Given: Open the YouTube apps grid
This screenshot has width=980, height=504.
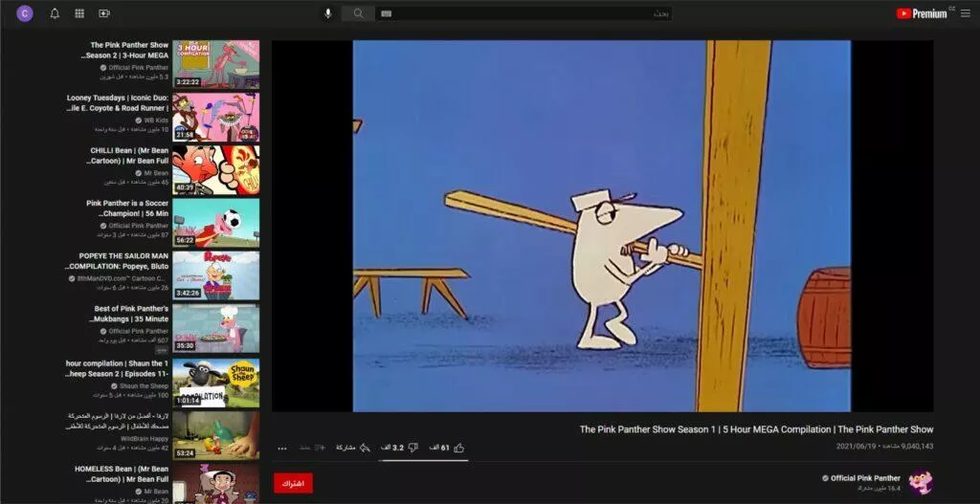Looking at the screenshot, I should coord(79,13).
